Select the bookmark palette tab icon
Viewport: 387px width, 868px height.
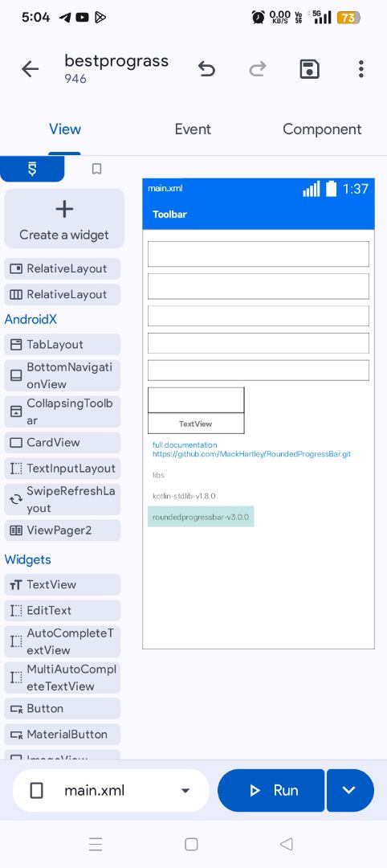[96, 169]
